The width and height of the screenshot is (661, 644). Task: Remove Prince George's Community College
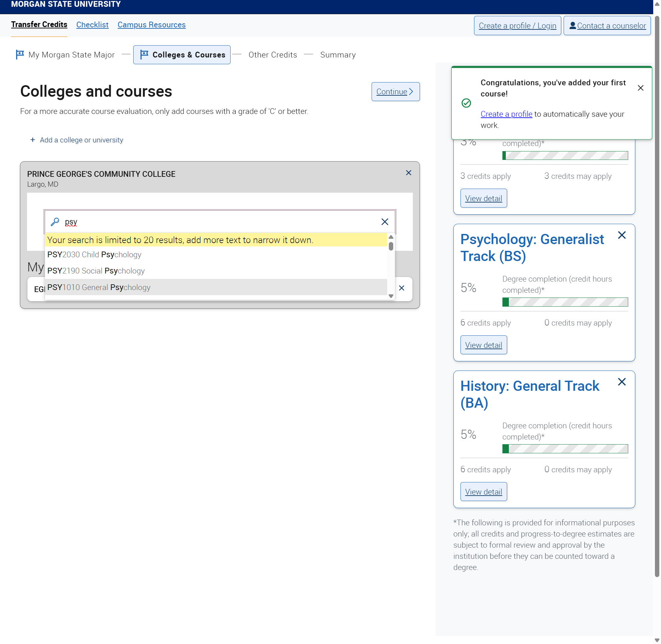click(x=408, y=173)
